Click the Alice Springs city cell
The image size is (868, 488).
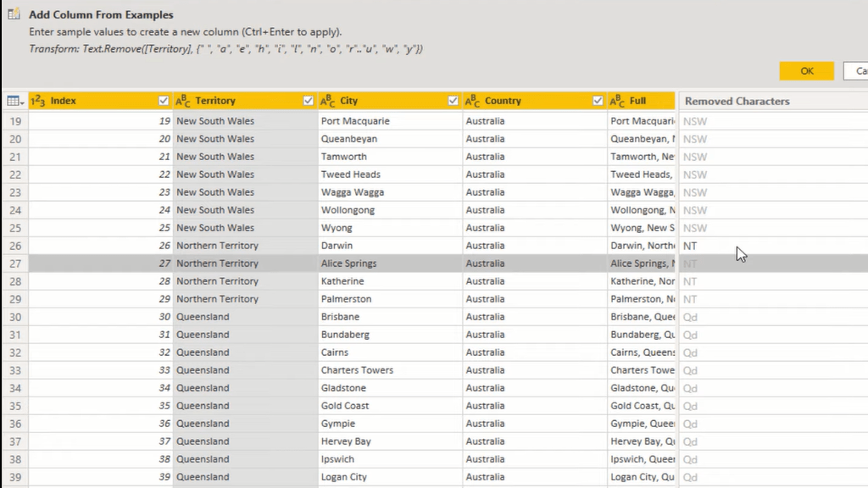point(390,263)
